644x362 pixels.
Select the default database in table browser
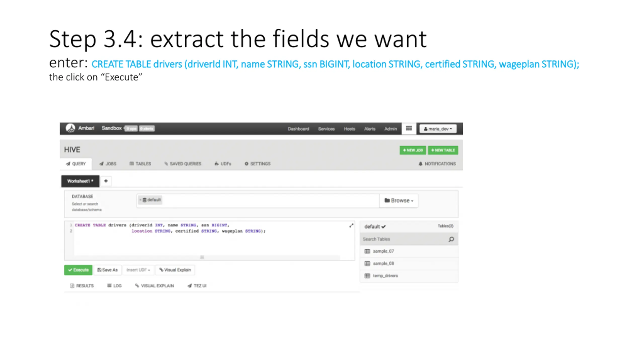375,227
